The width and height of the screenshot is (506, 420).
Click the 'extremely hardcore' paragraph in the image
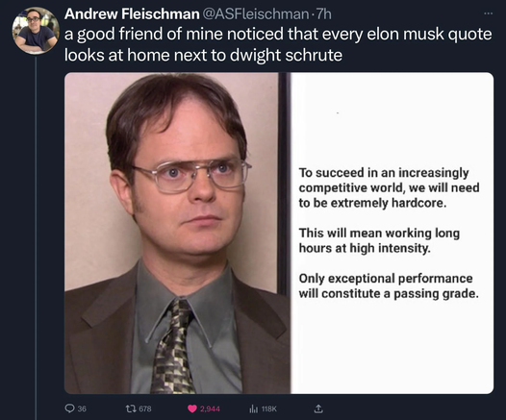pos(389,187)
